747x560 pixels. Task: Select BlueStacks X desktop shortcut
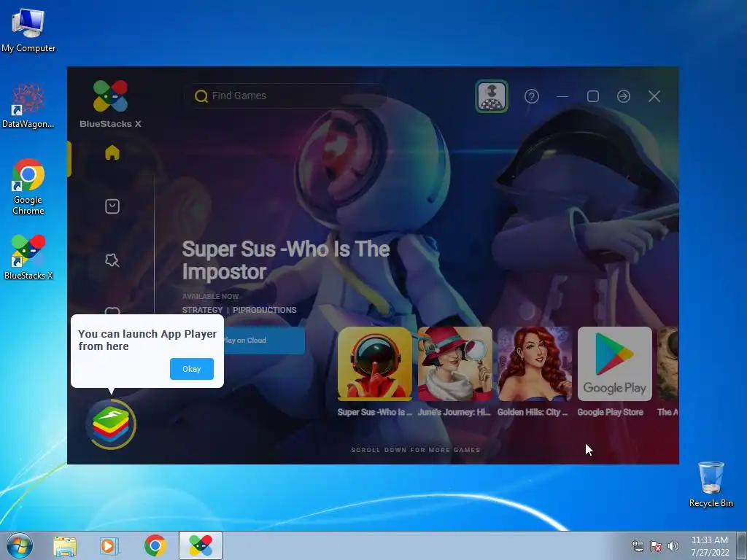click(x=28, y=257)
